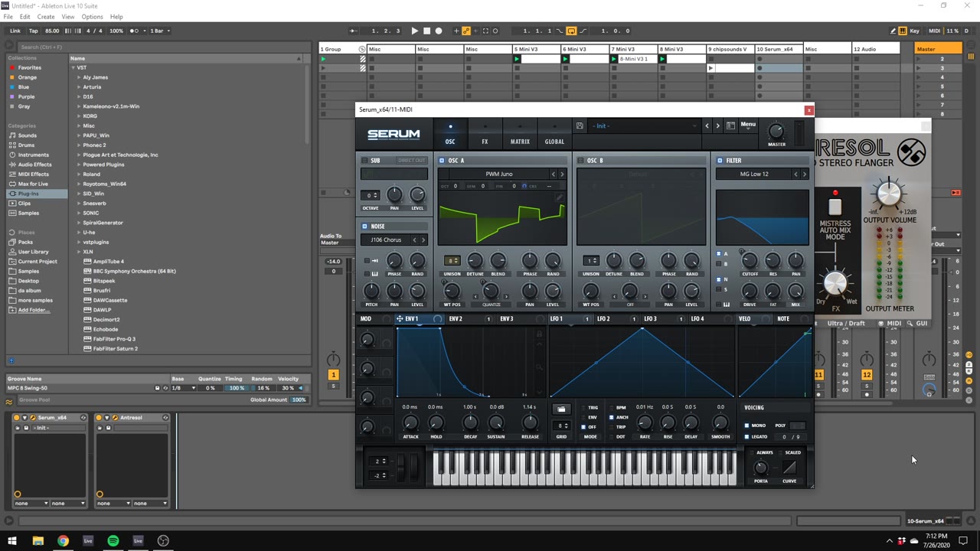Open Spotify from the Windows taskbar
The height and width of the screenshot is (551, 980).
pos(113,541)
